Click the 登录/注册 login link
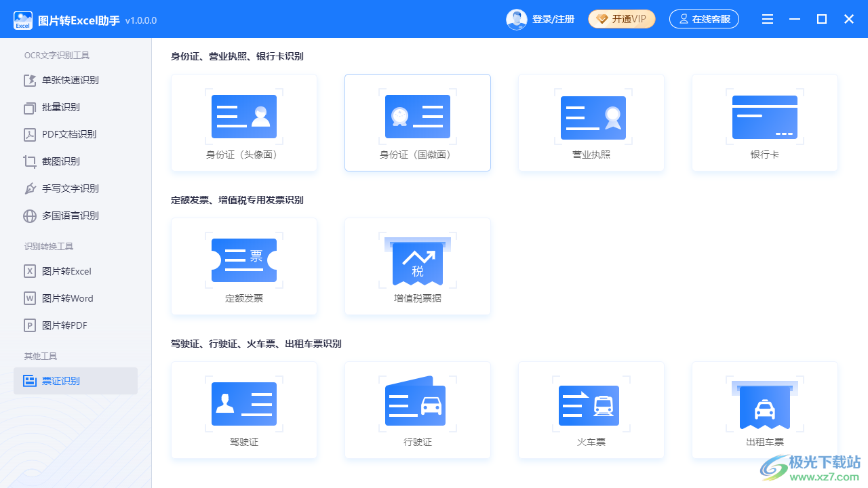Viewport: 868px width, 488px height. [553, 19]
